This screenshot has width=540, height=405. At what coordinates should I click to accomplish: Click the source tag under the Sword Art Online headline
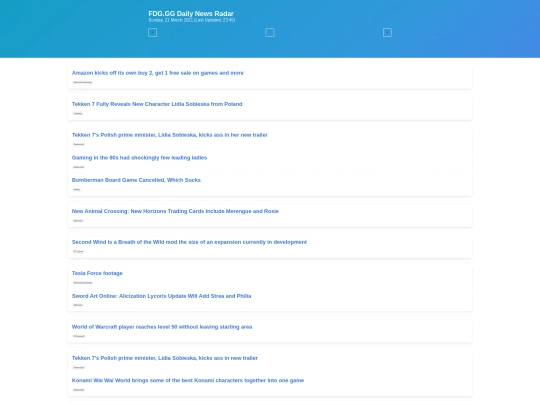[x=78, y=305]
